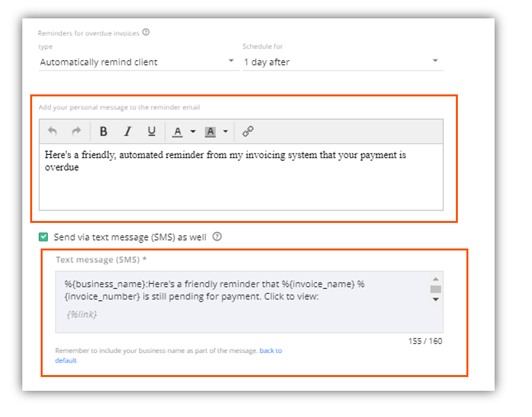This screenshot has height=417, width=532.
Task: Click into the Text message (SMS) field
Action: (249, 302)
